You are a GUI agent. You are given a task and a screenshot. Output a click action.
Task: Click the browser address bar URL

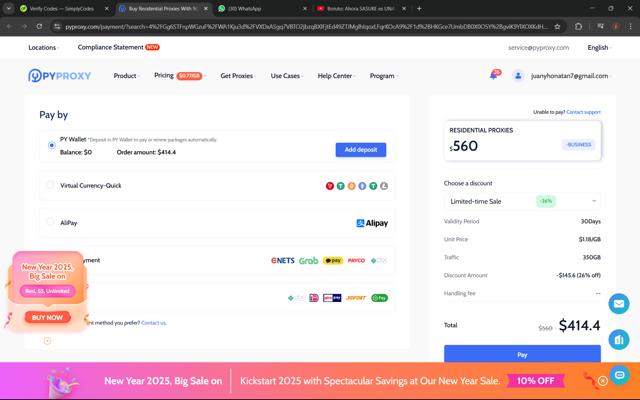[x=306, y=27]
